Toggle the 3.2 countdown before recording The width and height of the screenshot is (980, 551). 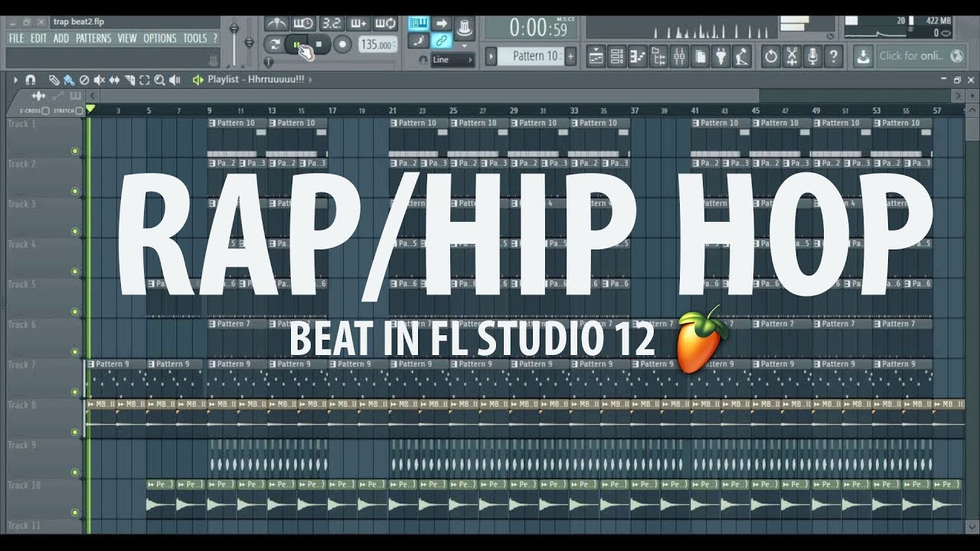(331, 24)
